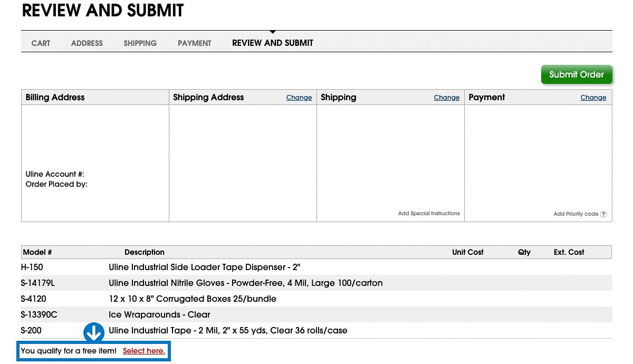
Task: Click the question mark icon beside Add Priority code
Action: coord(603,214)
